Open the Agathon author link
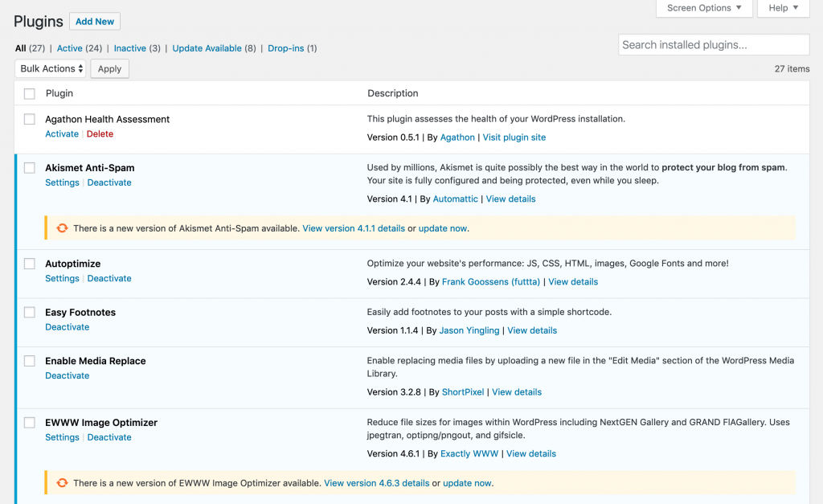Screen dimensions: 823x504 tap(457, 137)
